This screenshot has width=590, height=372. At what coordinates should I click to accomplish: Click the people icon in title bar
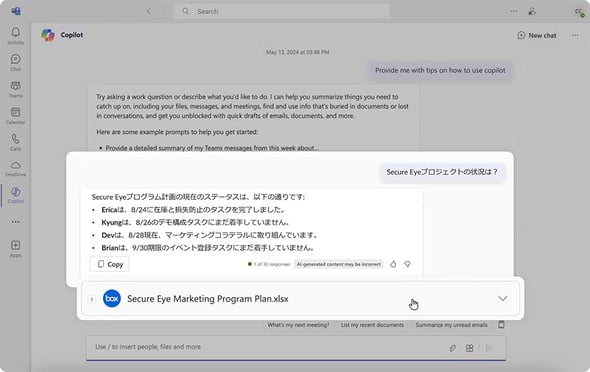(x=532, y=11)
